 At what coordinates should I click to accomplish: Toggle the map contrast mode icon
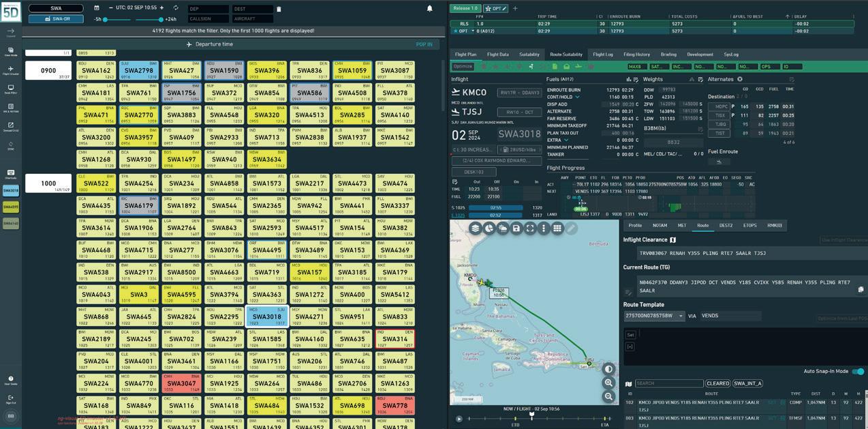pos(608,369)
